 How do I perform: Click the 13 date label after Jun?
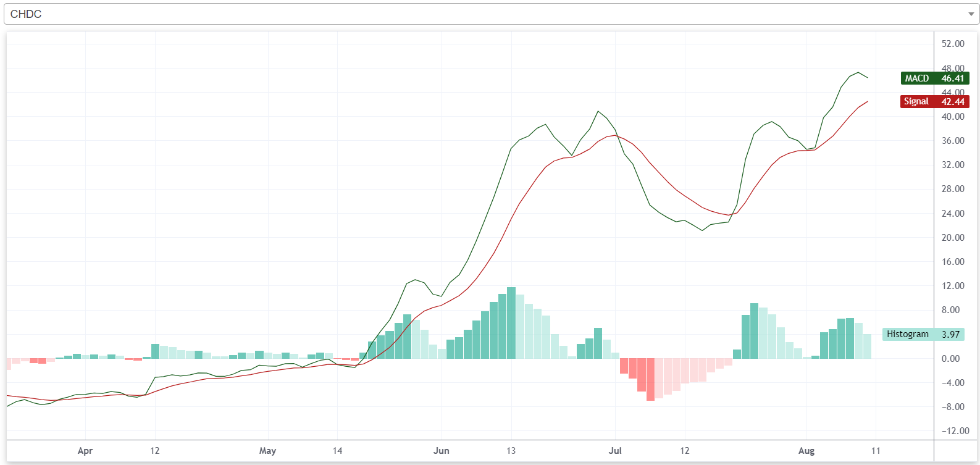(x=511, y=451)
